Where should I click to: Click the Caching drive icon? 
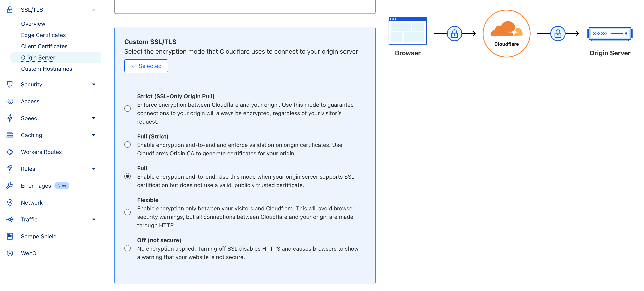(x=10, y=135)
